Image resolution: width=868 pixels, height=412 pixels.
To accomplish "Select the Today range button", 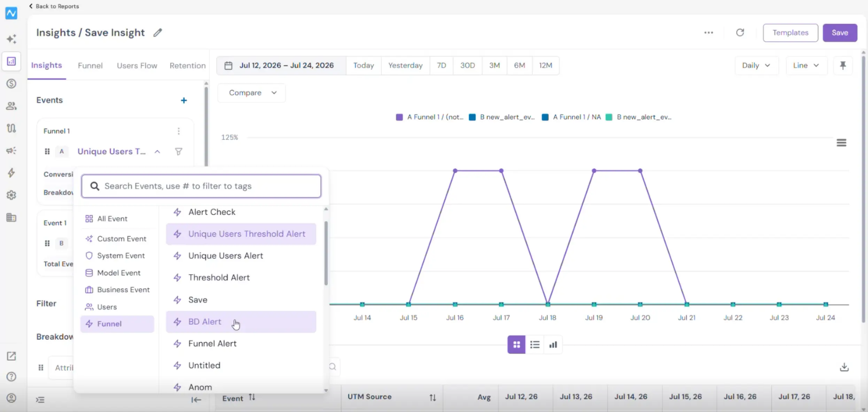I will pyautogui.click(x=364, y=65).
